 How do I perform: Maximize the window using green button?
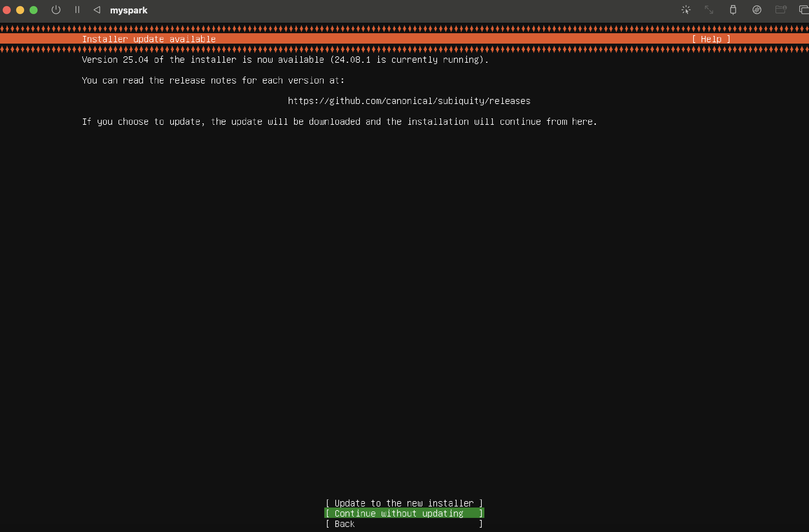(x=34, y=10)
